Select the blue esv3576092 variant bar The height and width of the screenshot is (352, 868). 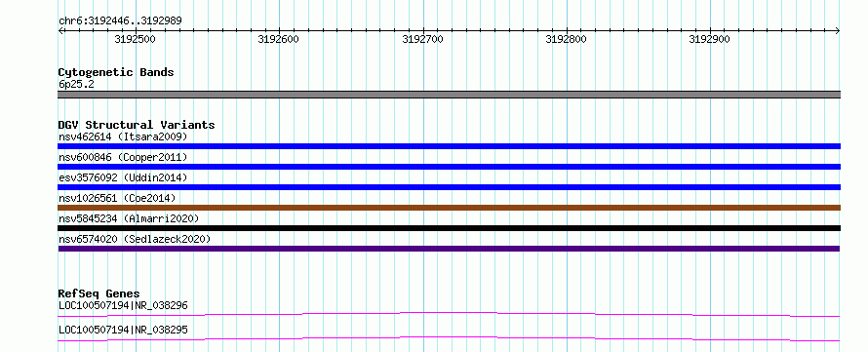coord(449,187)
